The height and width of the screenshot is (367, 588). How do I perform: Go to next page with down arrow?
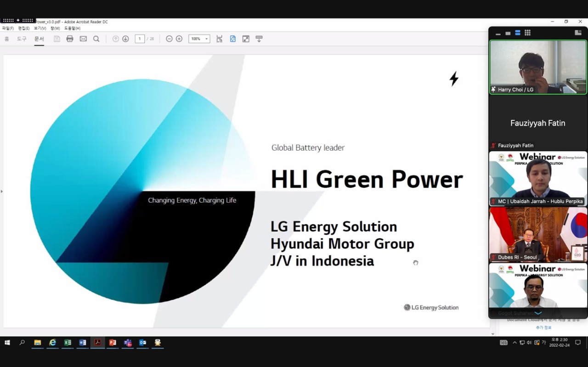[125, 39]
